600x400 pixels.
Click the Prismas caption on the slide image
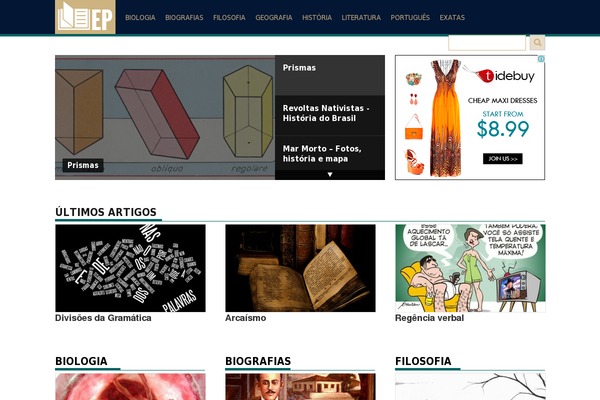pyautogui.click(x=83, y=165)
